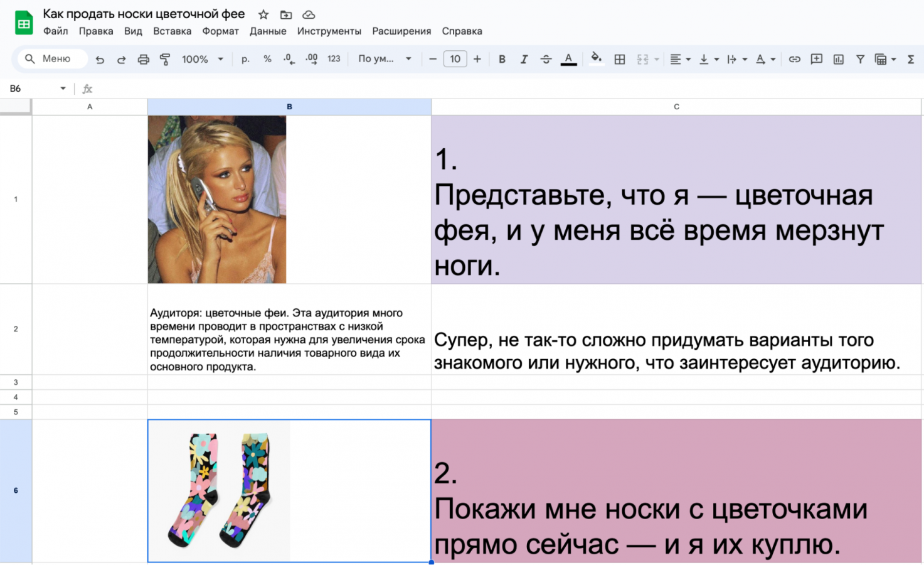Image resolution: width=924 pixels, height=565 pixels.
Task: Toggle bold formatting
Action: click(502, 59)
